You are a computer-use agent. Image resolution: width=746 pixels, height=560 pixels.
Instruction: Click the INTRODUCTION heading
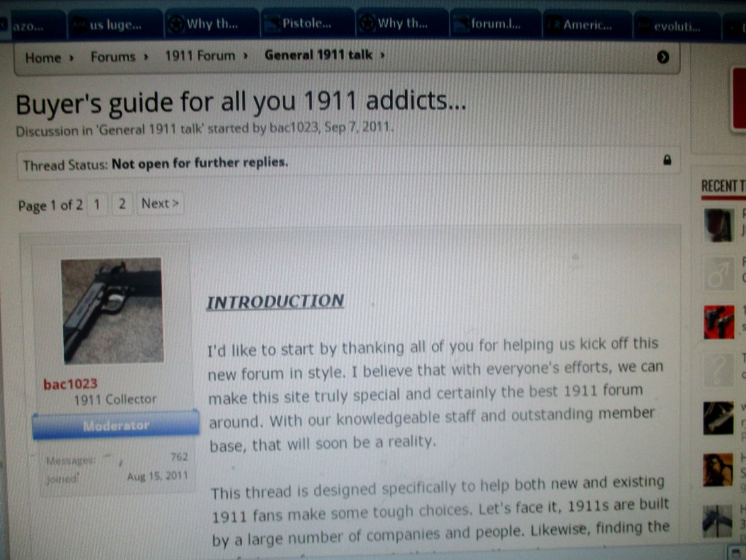click(x=276, y=302)
